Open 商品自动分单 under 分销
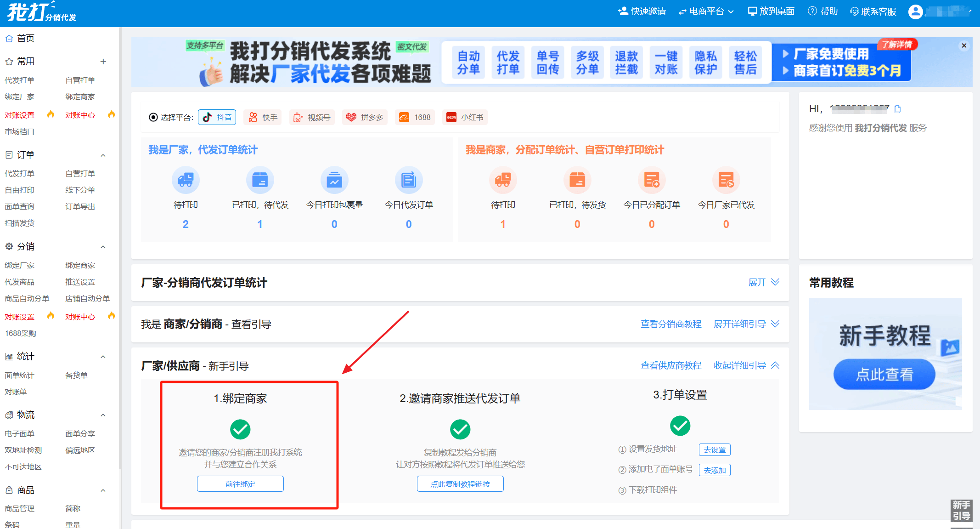The image size is (980, 529). pyautogui.click(x=27, y=298)
